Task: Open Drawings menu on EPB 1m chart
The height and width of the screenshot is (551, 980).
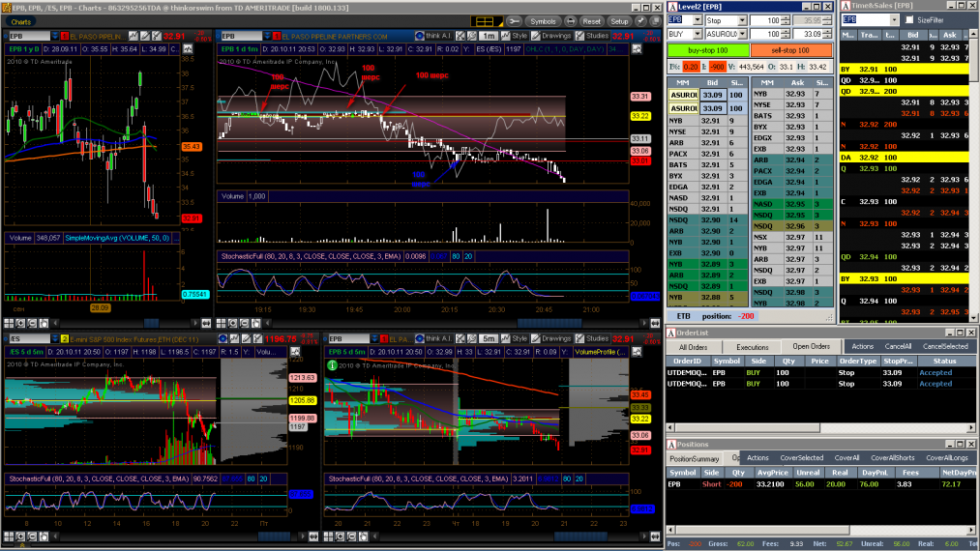Action: click(x=551, y=36)
